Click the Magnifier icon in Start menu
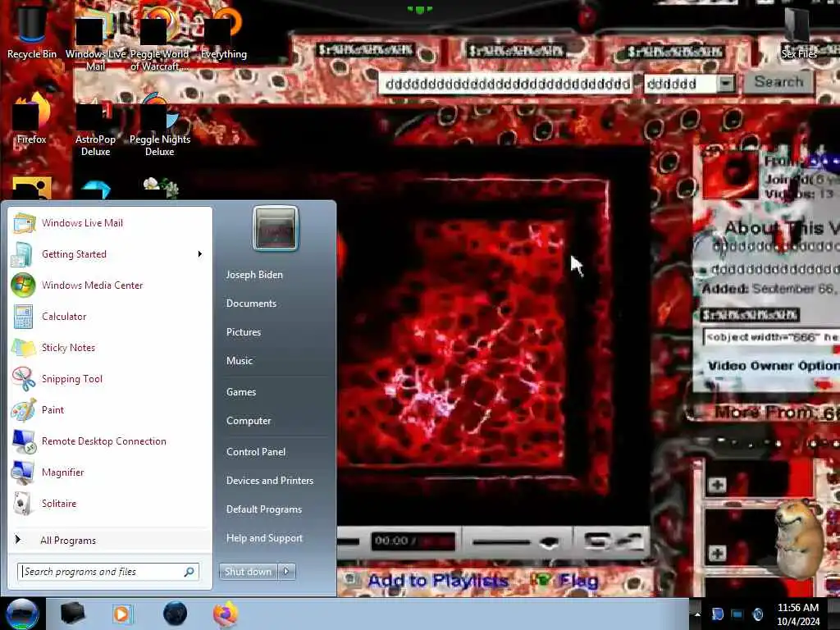Viewport: 840px width, 630px height. pos(22,472)
